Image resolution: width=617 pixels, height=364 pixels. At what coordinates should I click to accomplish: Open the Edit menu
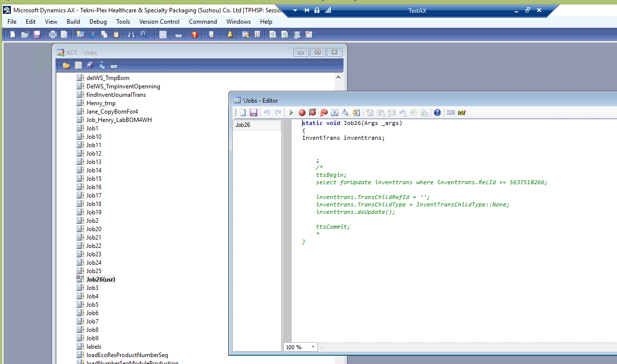[31, 22]
